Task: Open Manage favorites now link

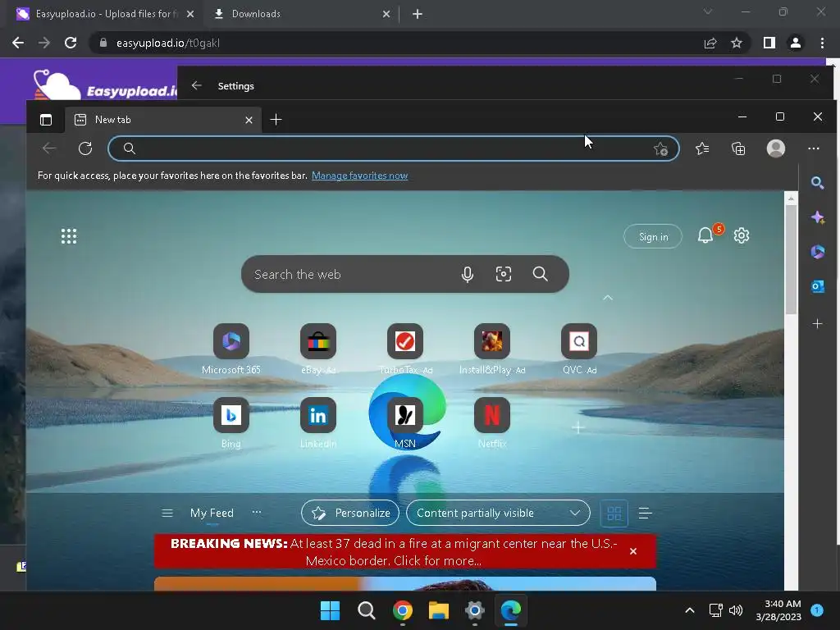Action: click(359, 176)
